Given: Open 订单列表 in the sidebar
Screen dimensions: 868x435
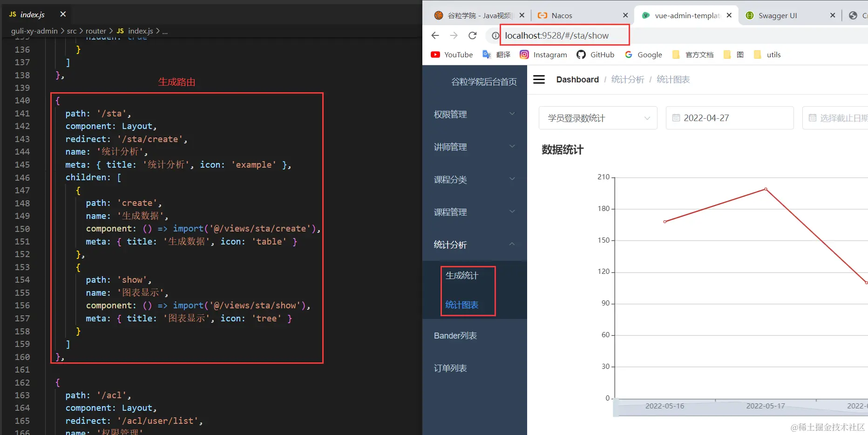Looking at the screenshot, I should coord(475,368).
